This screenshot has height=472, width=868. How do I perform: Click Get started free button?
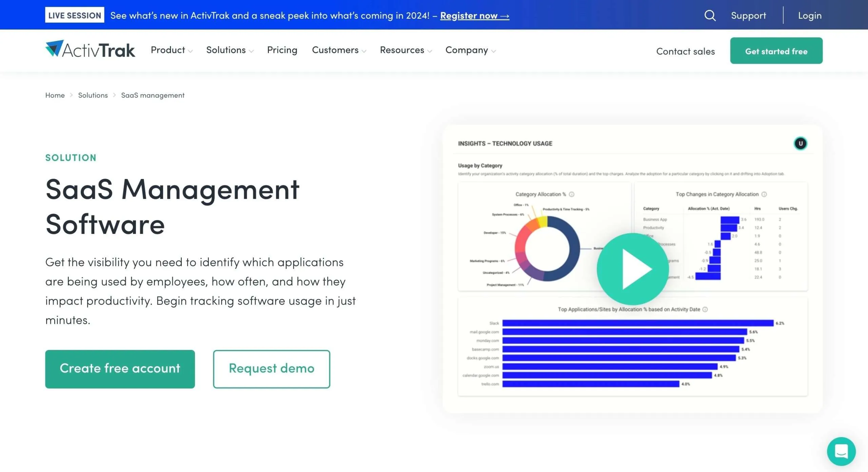776,51
